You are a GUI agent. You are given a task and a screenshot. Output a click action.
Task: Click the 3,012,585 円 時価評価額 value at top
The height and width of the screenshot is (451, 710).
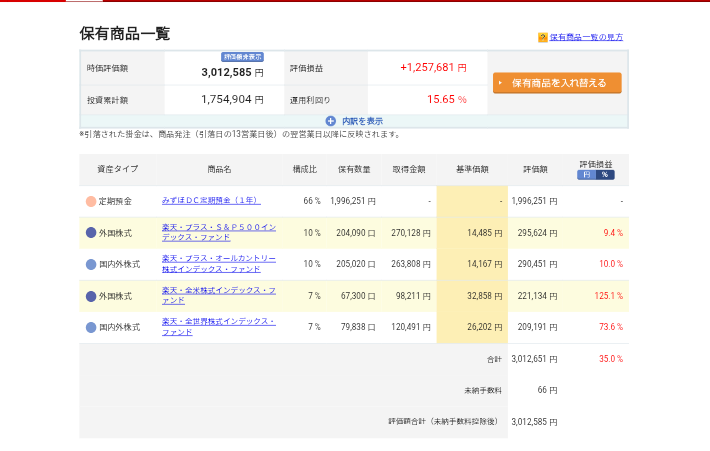tap(232, 72)
